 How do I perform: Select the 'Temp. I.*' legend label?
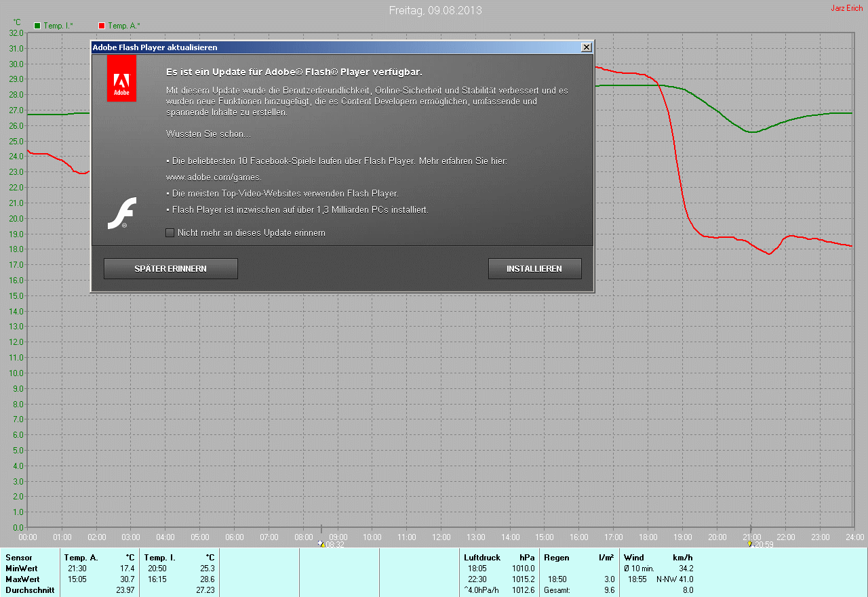[x=58, y=26]
